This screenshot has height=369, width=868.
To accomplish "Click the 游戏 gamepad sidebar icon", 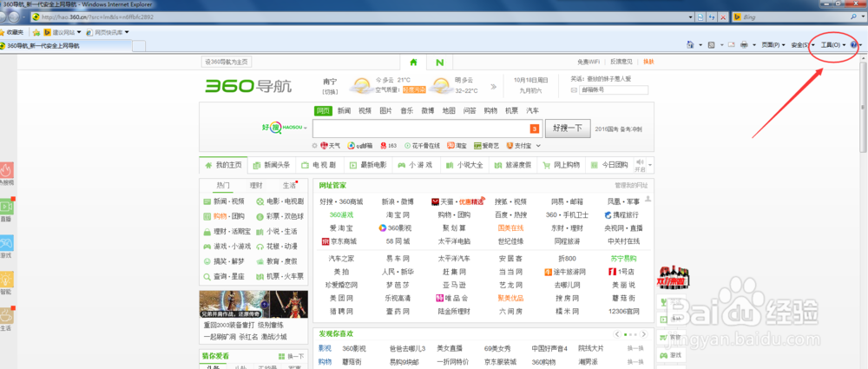I will (x=6, y=243).
